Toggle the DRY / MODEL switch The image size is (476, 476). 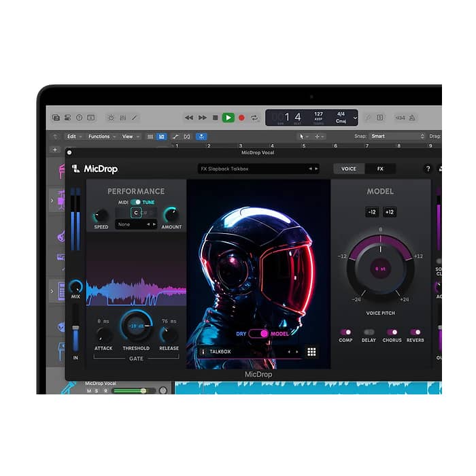pyautogui.click(x=258, y=334)
